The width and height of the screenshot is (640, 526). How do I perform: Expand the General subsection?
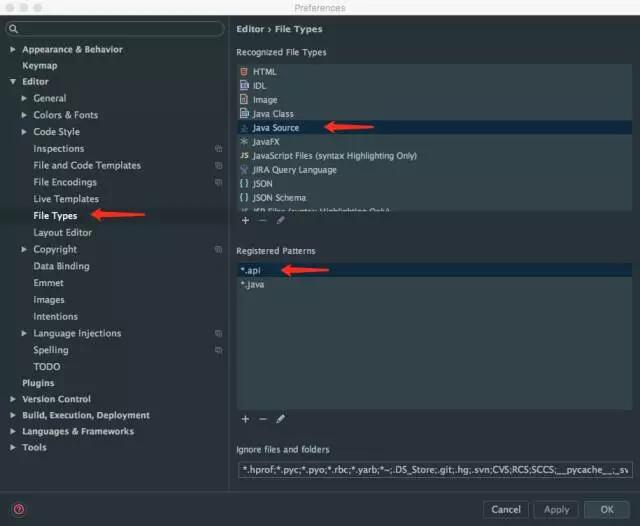coord(24,98)
